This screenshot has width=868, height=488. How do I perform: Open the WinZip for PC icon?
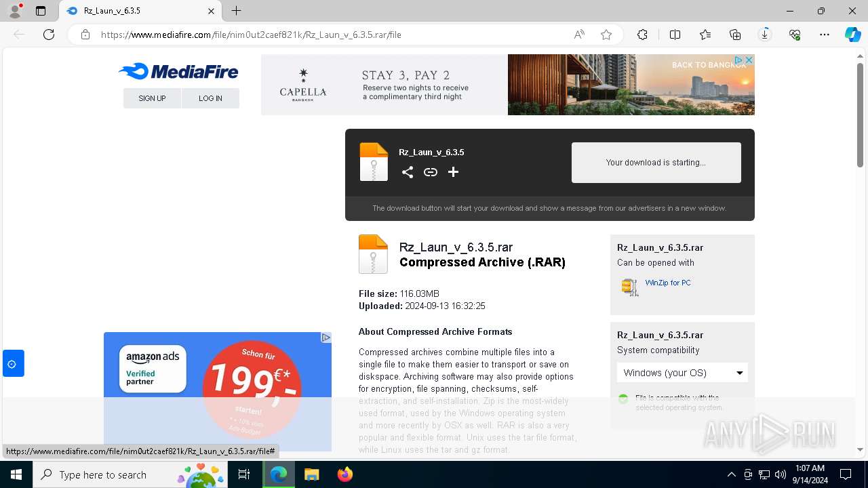[630, 287]
